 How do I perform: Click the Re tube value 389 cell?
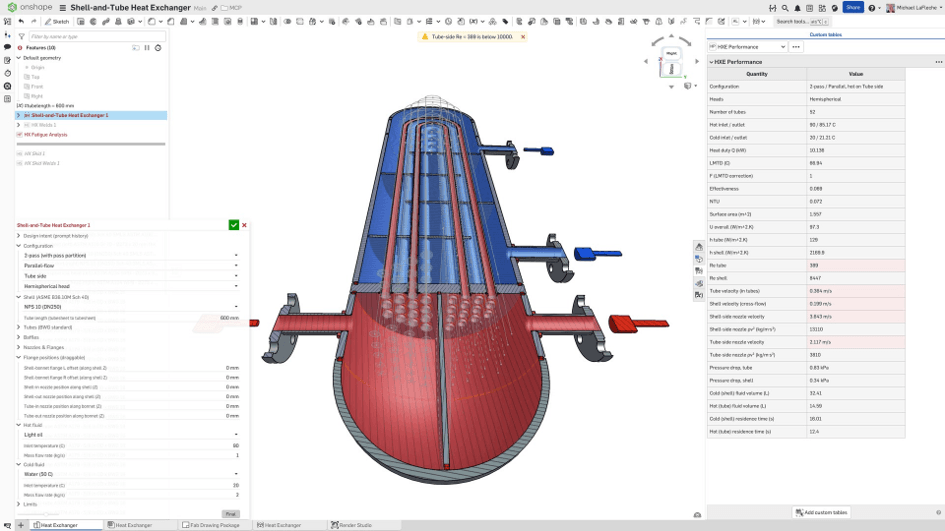[856, 265]
